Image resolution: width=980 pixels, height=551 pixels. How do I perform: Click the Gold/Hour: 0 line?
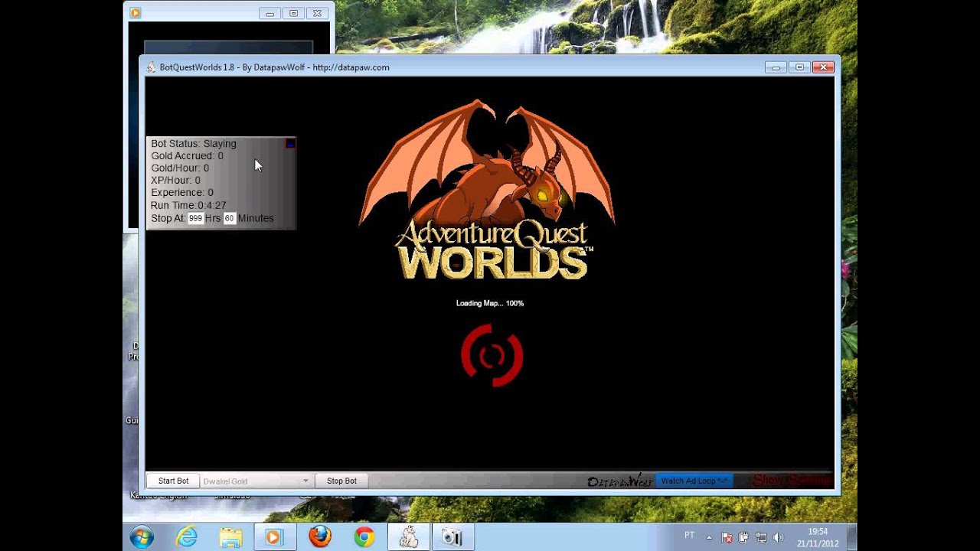coord(180,168)
